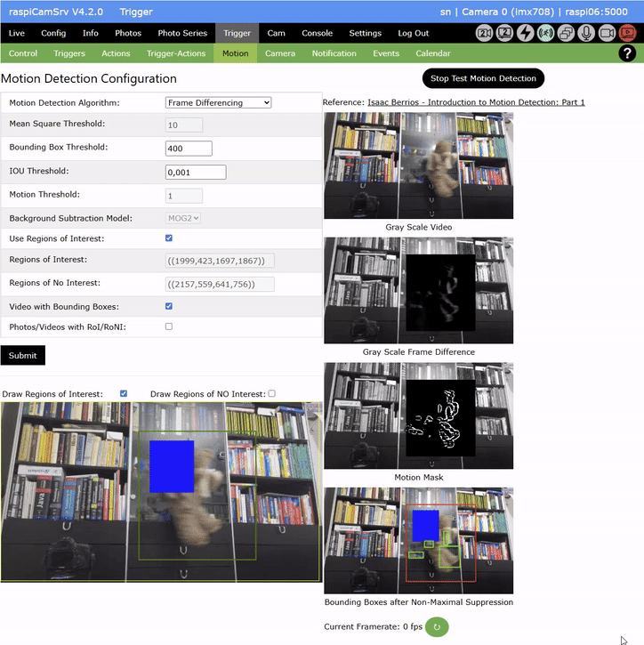Toggle Video with Bounding Boxes checkbox
Viewport: 644px width, 645px height.
click(169, 306)
